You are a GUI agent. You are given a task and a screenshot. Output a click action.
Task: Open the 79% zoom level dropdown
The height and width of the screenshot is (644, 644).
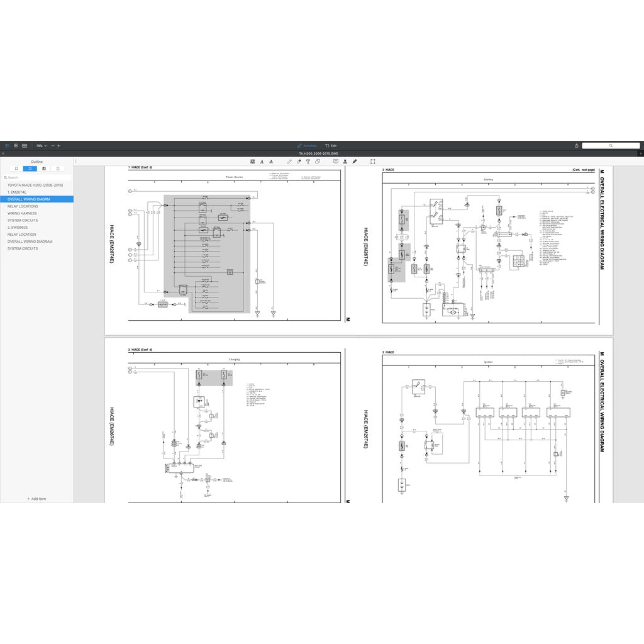(x=40, y=145)
